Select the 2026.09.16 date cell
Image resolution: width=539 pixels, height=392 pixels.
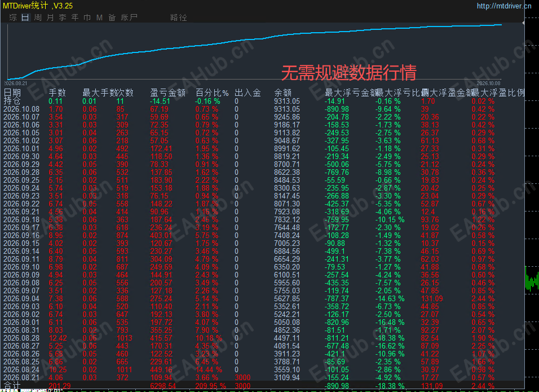click(x=21, y=236)
